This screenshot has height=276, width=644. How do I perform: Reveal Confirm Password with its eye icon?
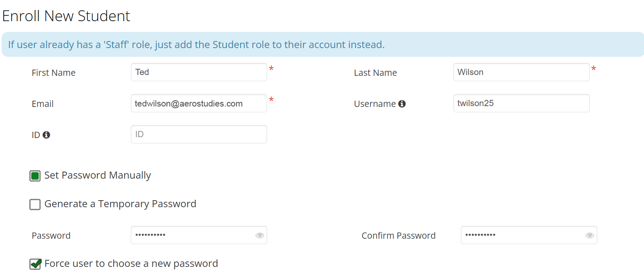(x=589, y=235)
